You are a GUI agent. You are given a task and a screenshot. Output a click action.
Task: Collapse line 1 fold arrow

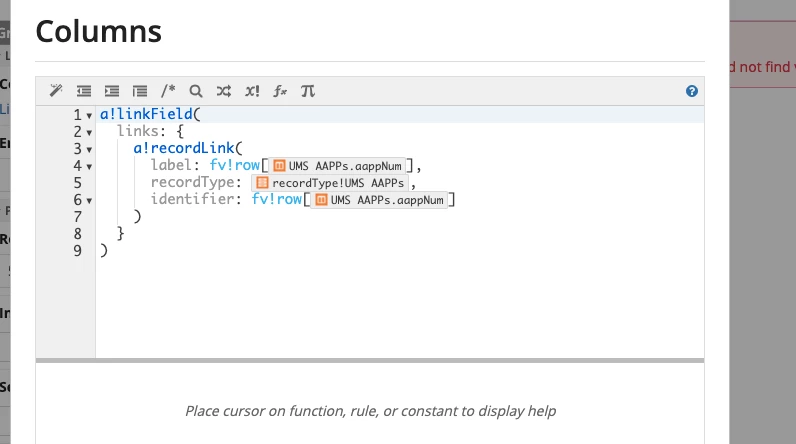89,116
